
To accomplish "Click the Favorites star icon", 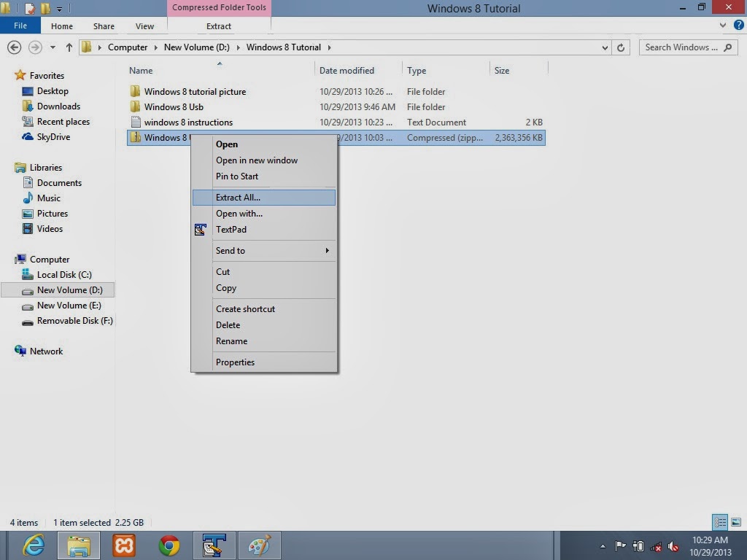I will pyautogui.click(x=20, y=75).
